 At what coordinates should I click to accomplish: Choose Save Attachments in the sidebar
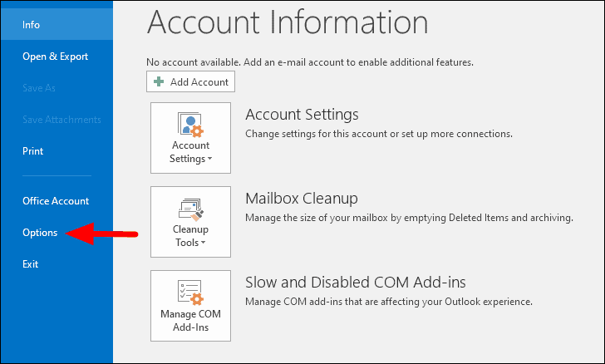point(61,120)
